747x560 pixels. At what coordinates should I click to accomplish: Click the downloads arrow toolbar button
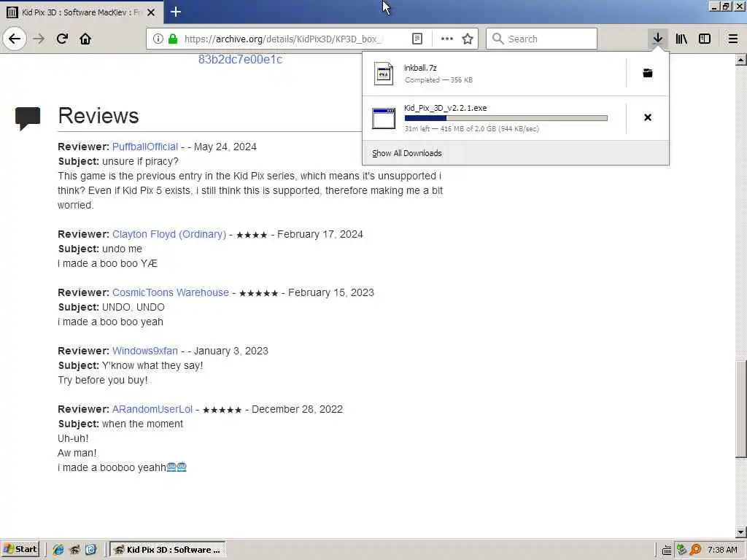coord(658,39)
